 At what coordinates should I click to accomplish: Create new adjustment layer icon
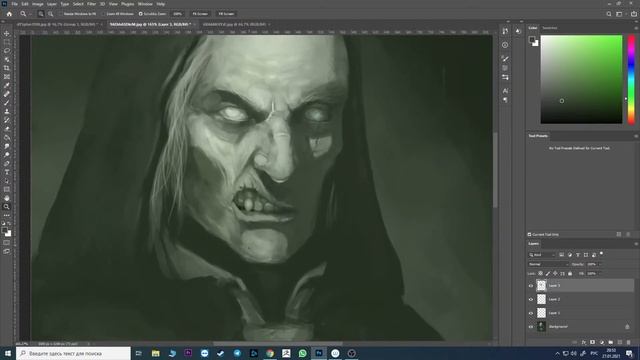602,342
